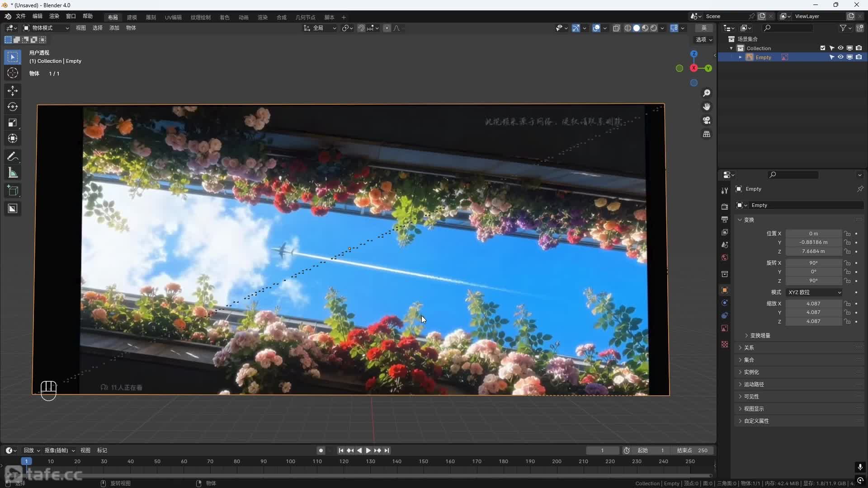The height and width of the screenshot is (488, 868).
Task: Select the Rotate tool
Action: pyautogui.click(x=12, y=107)
